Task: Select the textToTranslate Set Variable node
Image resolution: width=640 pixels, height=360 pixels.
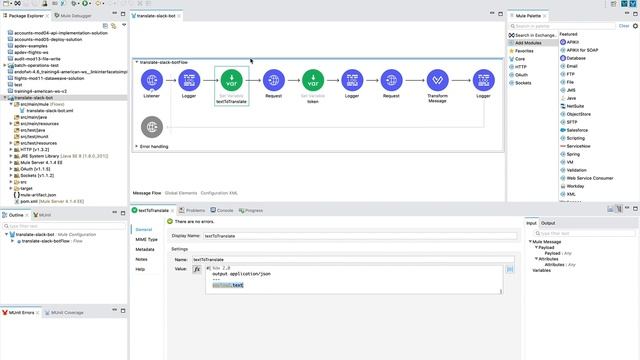Action: pyautogui.click(x=231, y=80)
